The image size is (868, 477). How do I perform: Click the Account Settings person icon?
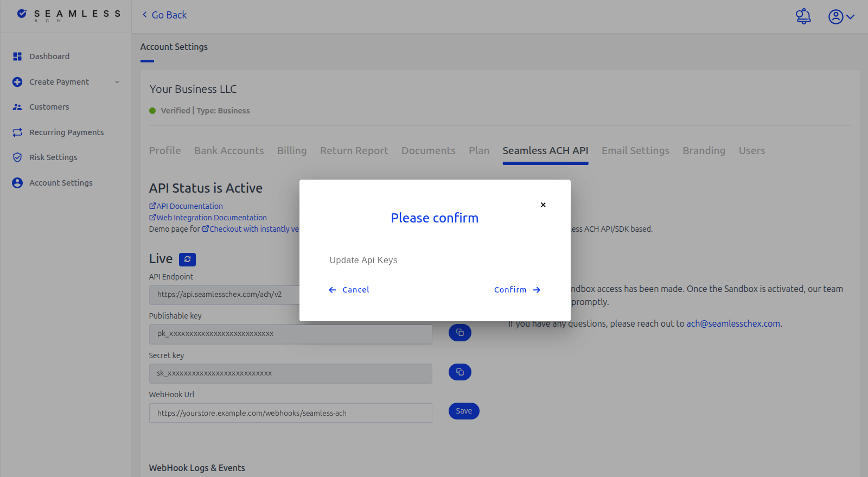click(17, 183)
